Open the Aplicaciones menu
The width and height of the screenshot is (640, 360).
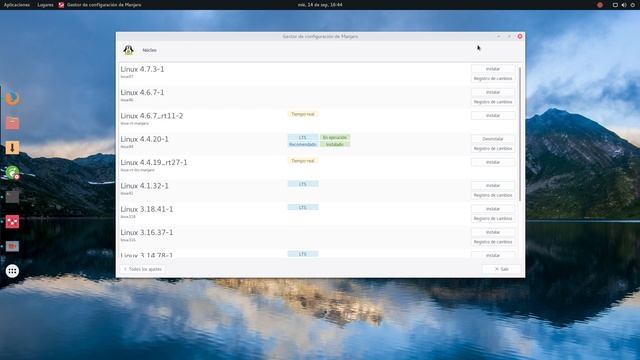click(x=17, y=5)
